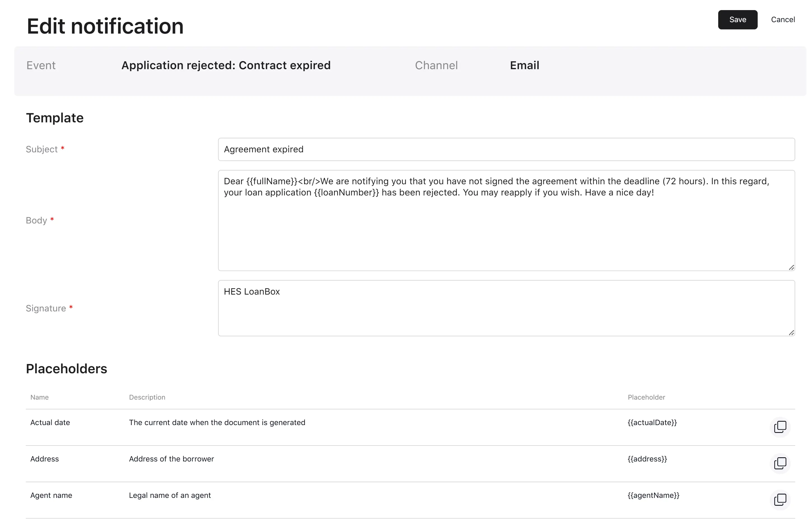Click the Body field label
Image resolution: width=812 pixels, height=520 pixels.
point(36,220)
